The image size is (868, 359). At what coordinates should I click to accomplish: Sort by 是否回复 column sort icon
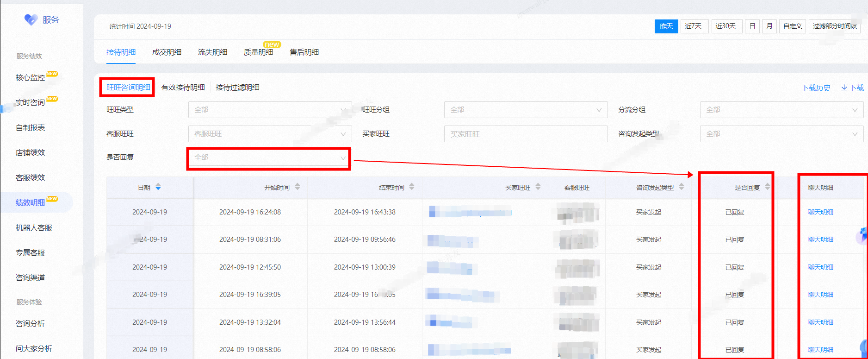pos(768,187)
